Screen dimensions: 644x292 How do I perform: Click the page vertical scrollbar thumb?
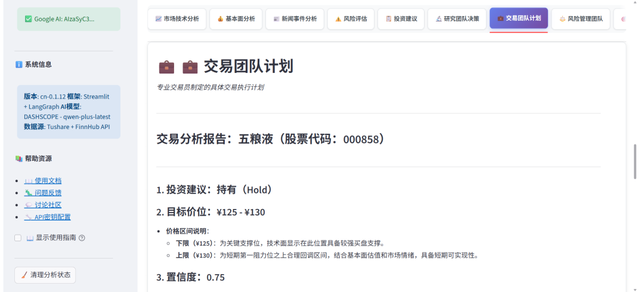(636, 161)
